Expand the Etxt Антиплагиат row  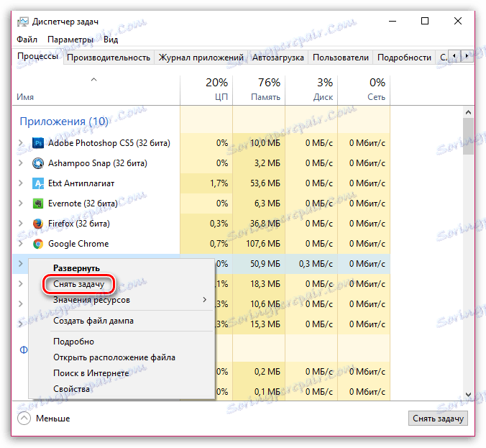(x=20, y=183)
